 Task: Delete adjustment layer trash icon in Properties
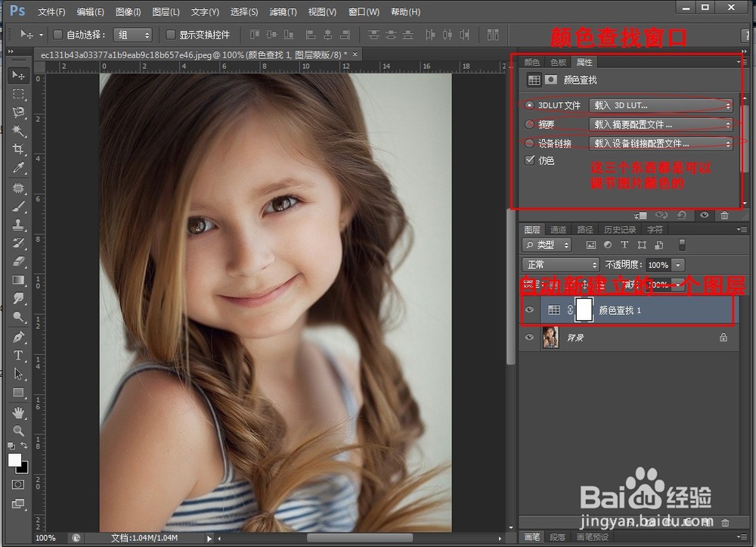pyautogui.click(x=724, y=215)
